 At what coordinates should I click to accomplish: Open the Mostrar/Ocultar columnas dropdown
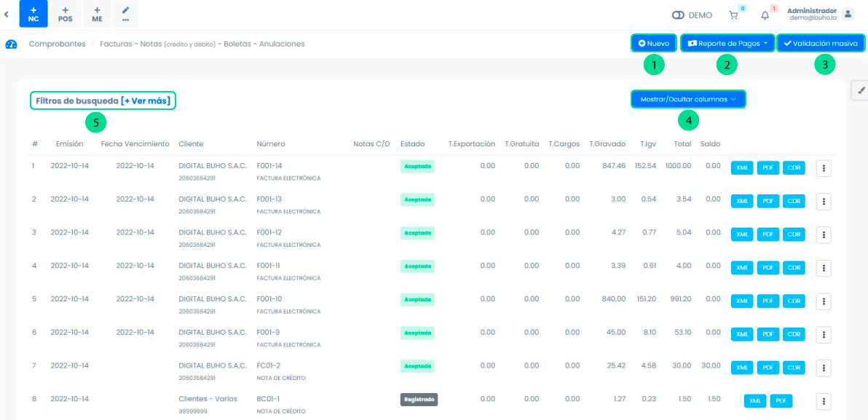tap(688, 99)
